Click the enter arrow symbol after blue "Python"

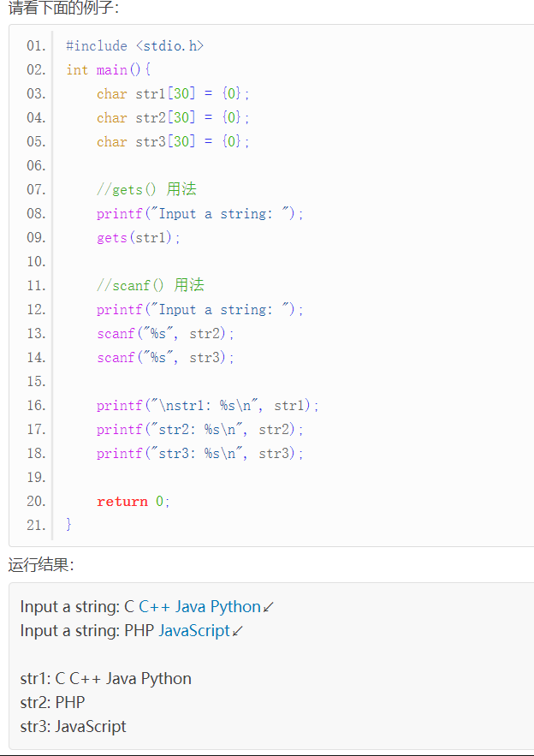(x=269, y=607)
